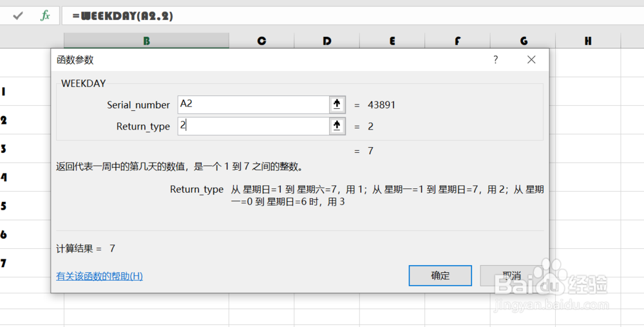This screenshot has width=644, height=327.
Task: Select column E header
Action: pos(392,41)
